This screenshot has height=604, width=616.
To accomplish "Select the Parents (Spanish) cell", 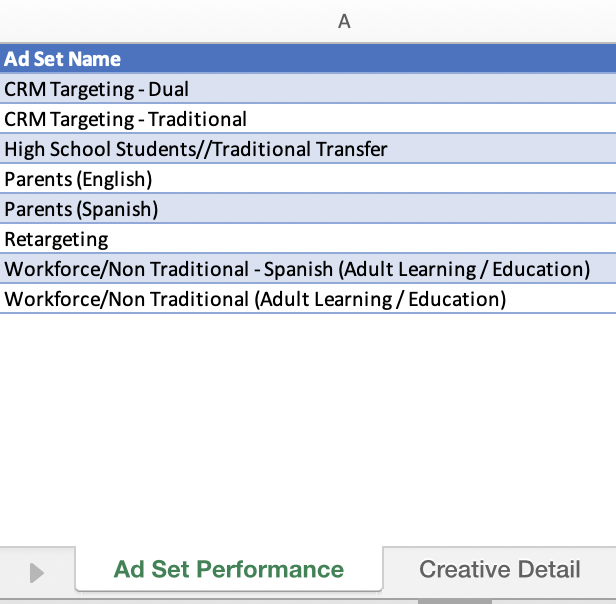I will (x=308, y=209).
